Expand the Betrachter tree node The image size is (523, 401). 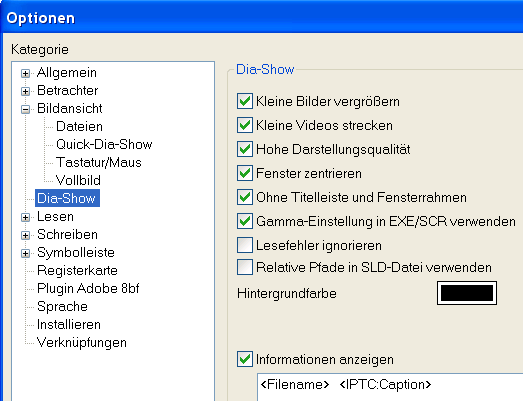tap(25, 91)
